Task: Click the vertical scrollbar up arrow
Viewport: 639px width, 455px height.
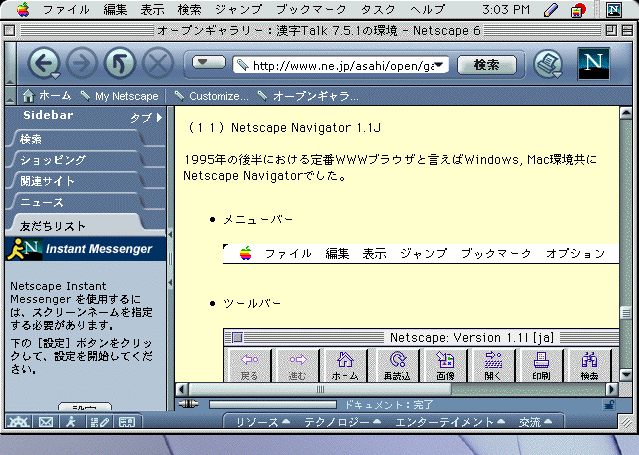Action: pyautogui.click(x=626, y=113)
